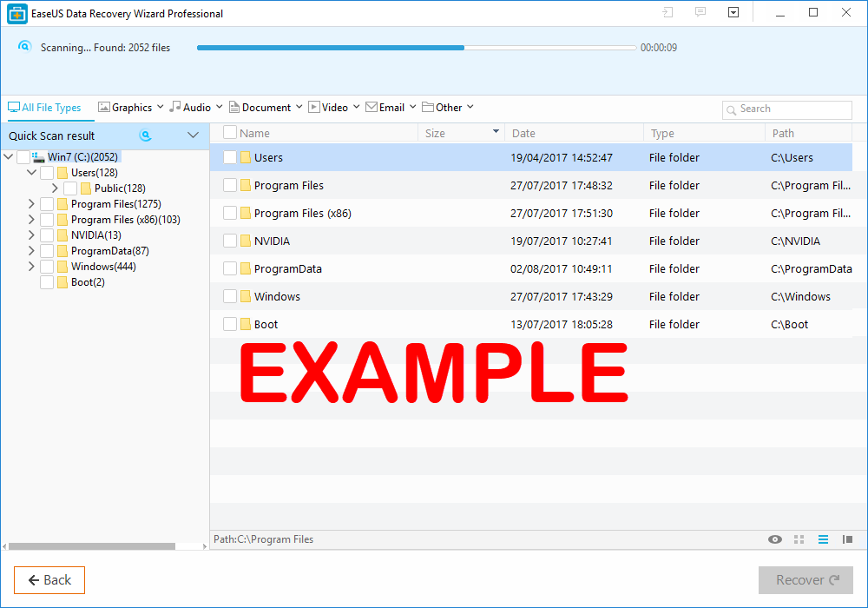Image resolution: width=868 pixels, height=608 pixels.
Task: Collapse the Win7 (C:) tree node
Action: click(x=9, y=156)
